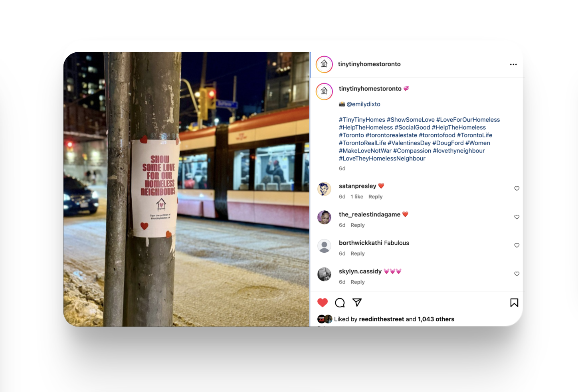Screen dimensions: 578x392
Task: Open the #DougFord hashtag link
Action: pyautogui.click(x=448, y=143)
